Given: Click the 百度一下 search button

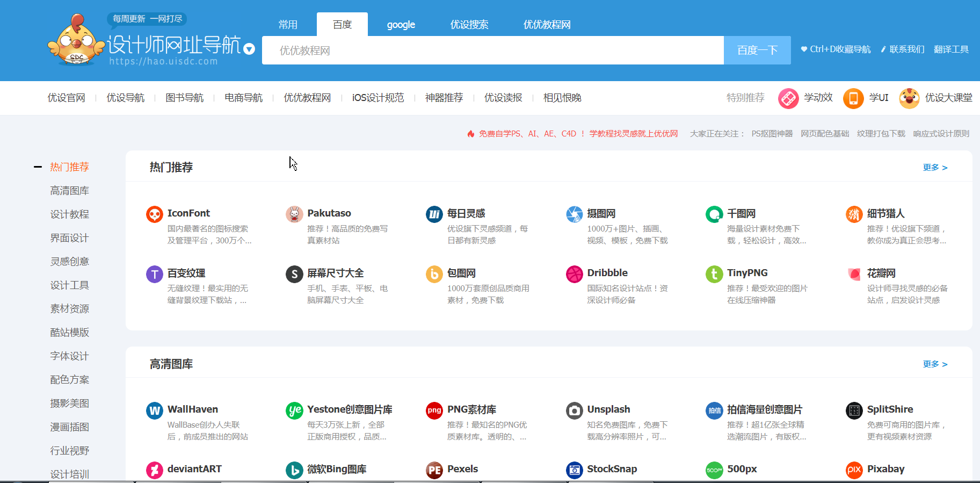Looking at the screenshot, I should pyautogui.click(x=757, y=50).
